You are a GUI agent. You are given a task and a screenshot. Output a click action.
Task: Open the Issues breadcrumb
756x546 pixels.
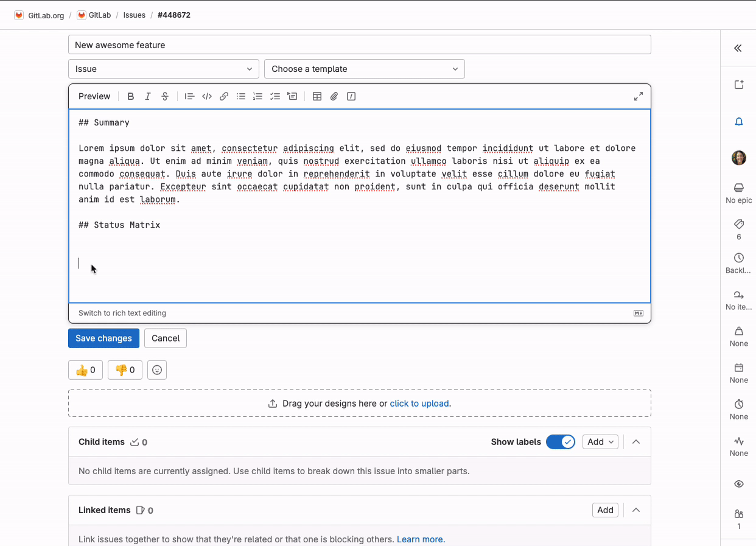coord(135,15)
